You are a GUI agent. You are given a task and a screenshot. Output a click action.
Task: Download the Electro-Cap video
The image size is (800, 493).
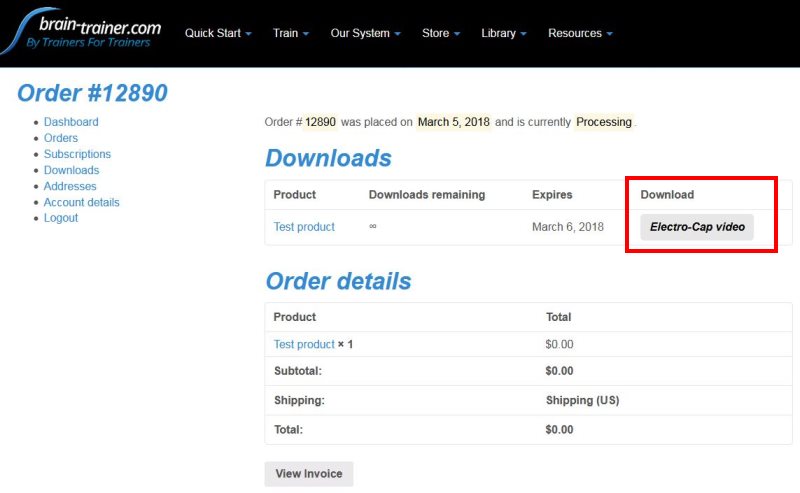pos(697,227)
